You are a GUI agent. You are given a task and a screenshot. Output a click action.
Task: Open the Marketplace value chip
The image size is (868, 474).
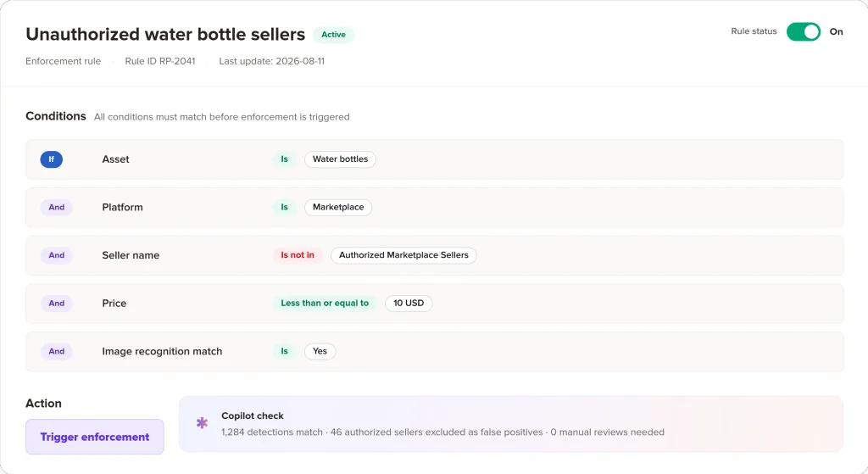click(338, 207)
